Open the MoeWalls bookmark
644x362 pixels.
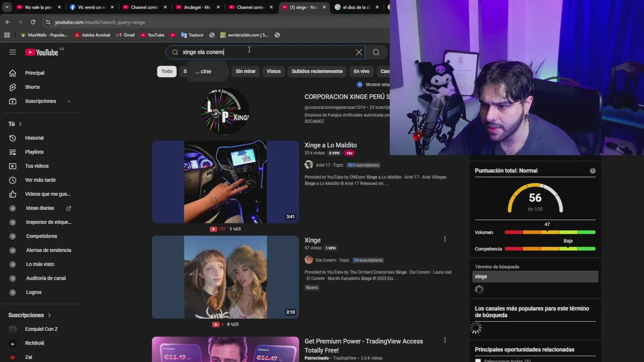pyautogui.click(x=44, y=35)
